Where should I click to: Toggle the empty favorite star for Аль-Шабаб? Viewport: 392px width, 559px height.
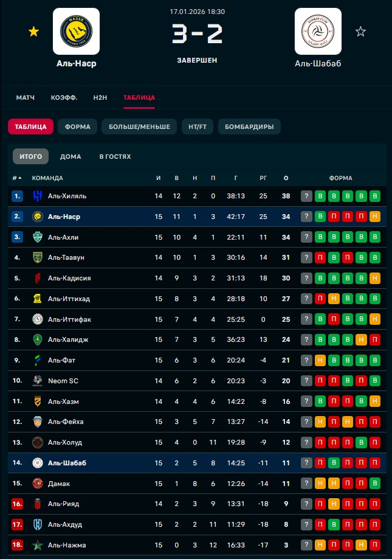(x=360, y=32)
